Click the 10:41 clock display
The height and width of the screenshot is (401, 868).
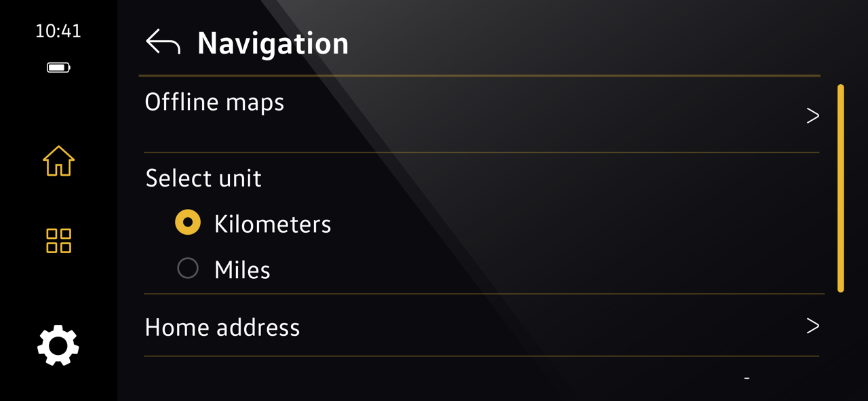pyautogui.click(x=58, y=31)
